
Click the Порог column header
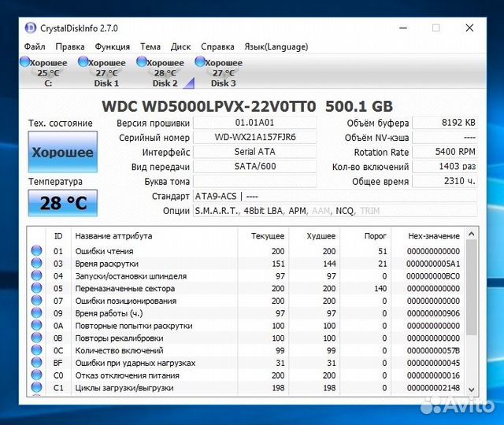tap(365, 236)
